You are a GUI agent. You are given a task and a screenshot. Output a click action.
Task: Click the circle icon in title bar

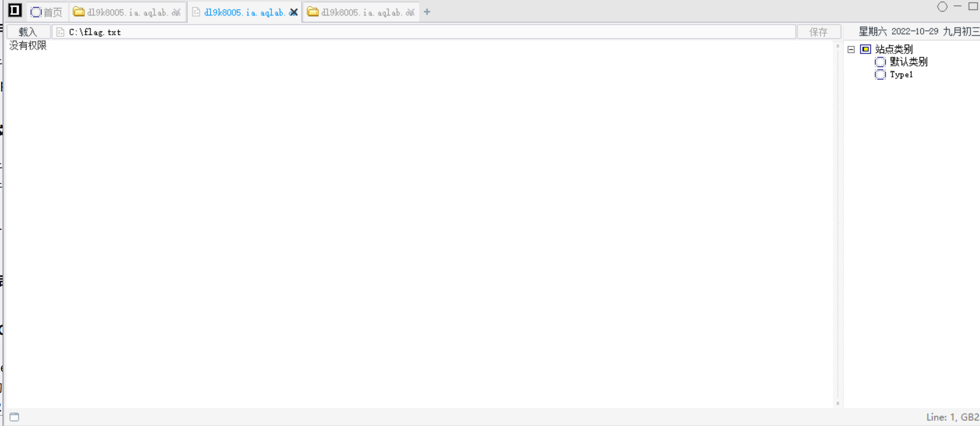coord(942,7)
